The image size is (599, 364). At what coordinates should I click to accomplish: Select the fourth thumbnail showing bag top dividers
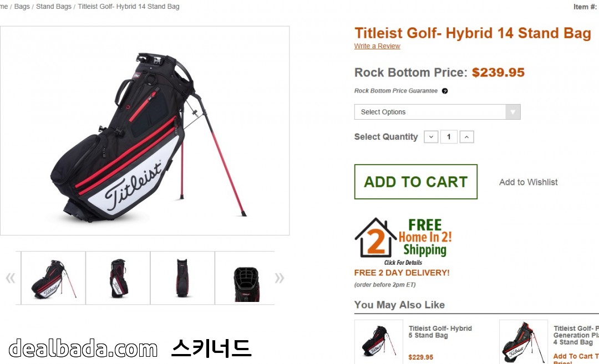245,278
